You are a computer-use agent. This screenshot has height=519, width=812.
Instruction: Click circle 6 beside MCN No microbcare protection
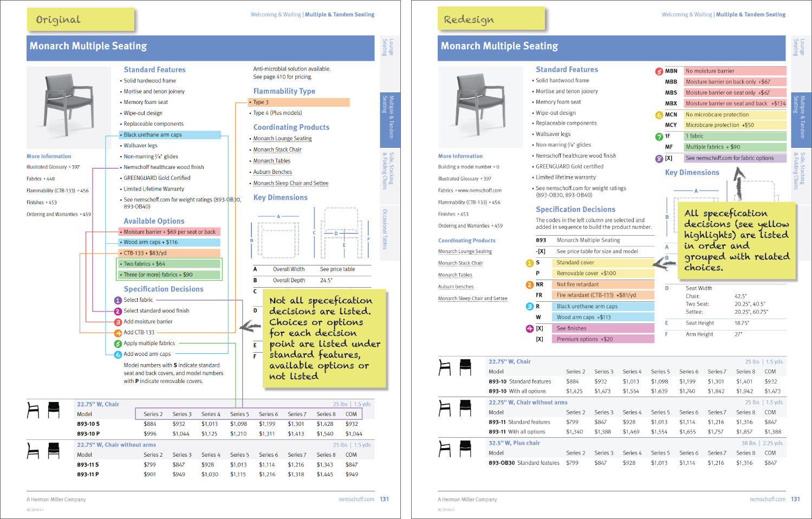659,115
